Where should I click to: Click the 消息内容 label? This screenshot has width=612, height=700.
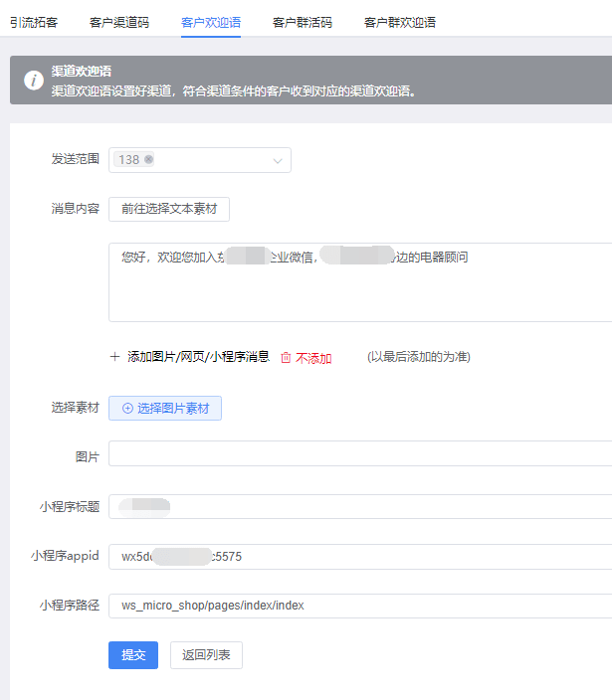(75, 209)
